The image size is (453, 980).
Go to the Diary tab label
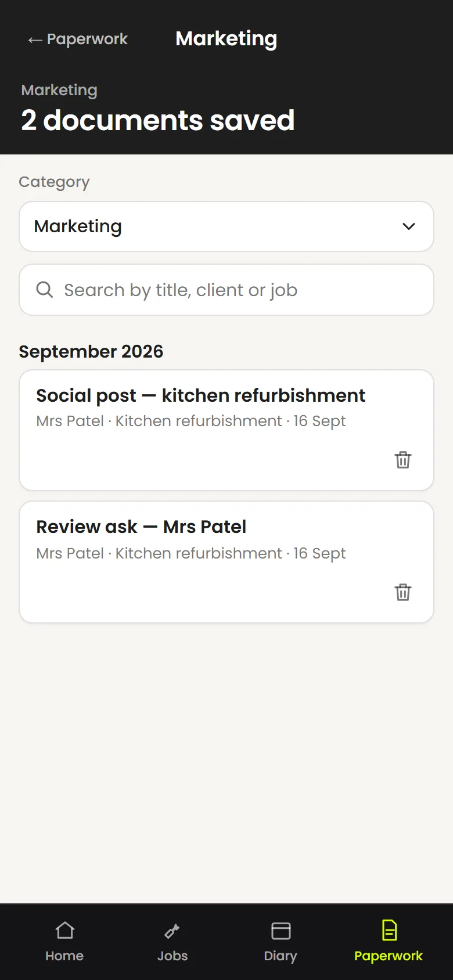click(281, 956)
